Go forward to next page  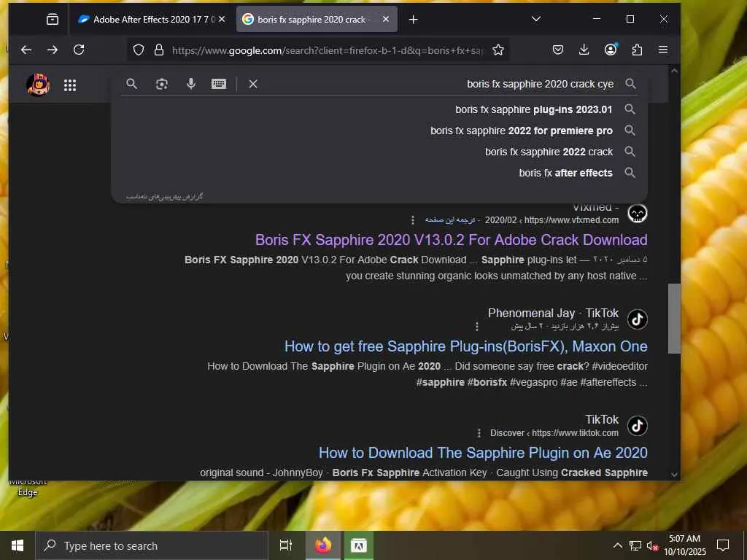[53, 50]
